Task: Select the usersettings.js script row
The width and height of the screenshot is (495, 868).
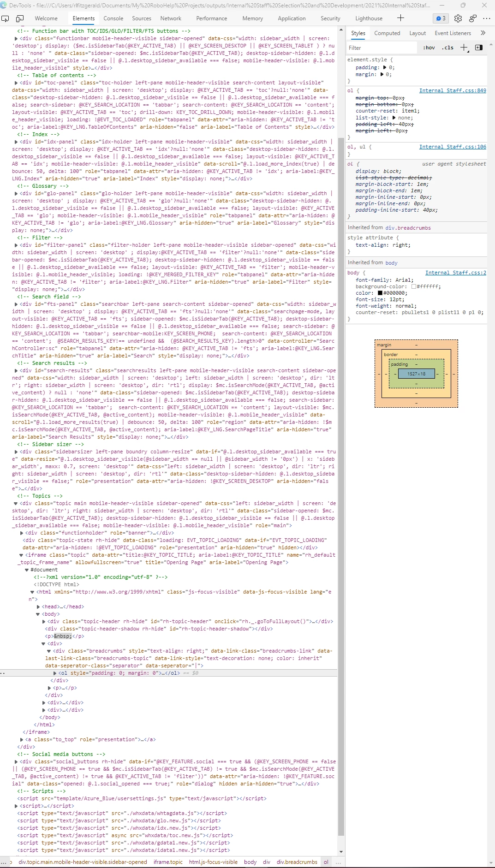Action: point(142,799)
